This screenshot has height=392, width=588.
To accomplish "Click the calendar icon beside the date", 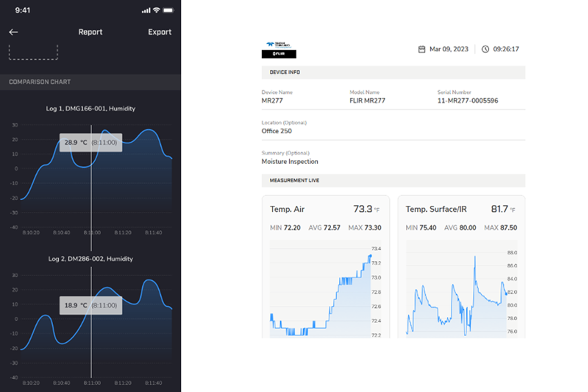I will click(422, 49).
